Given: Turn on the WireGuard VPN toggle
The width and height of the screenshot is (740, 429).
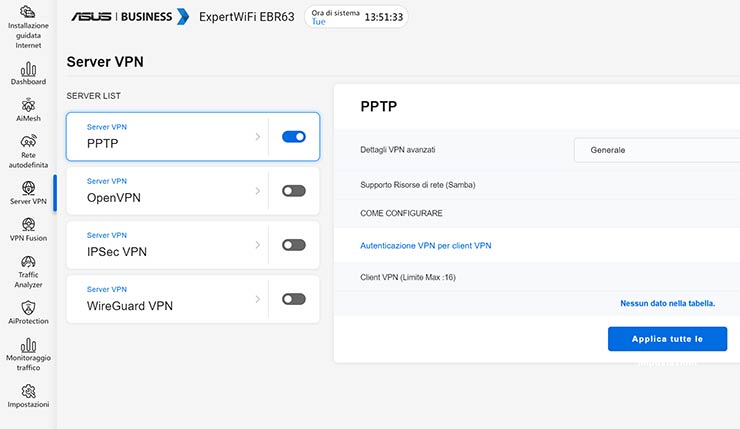Looking at the screenshot, I should tap(294, 299).
